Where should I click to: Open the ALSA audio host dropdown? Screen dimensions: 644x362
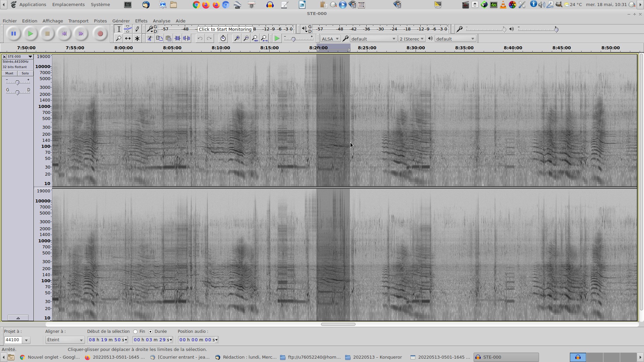pyautogui.click(x=330, y=39)
